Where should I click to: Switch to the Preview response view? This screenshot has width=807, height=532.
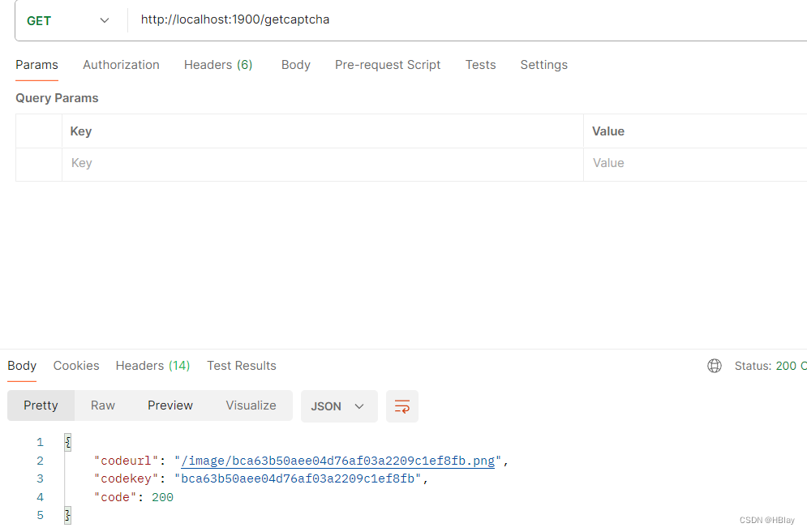pos(170,405)
